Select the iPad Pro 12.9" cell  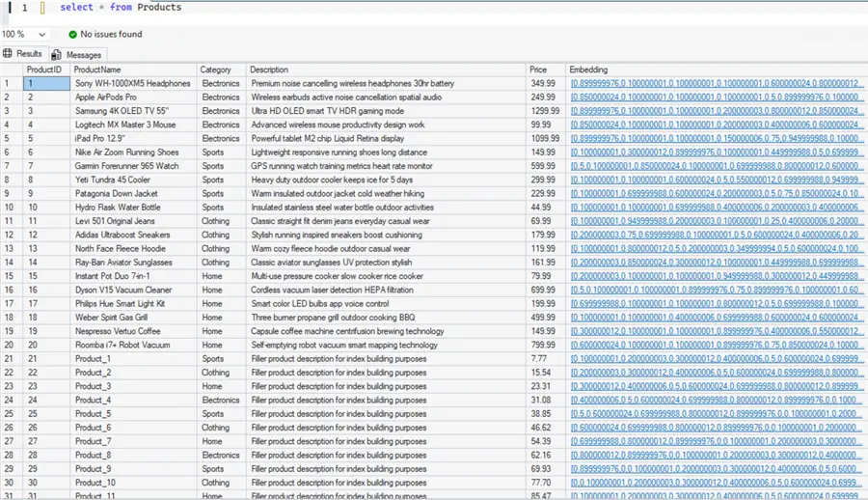point(133,139)
